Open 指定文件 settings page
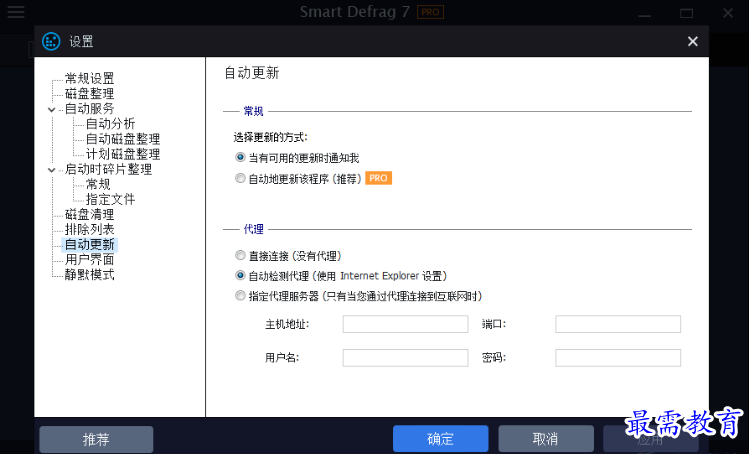This screenshot has width=749, height=454. (110, 199)
